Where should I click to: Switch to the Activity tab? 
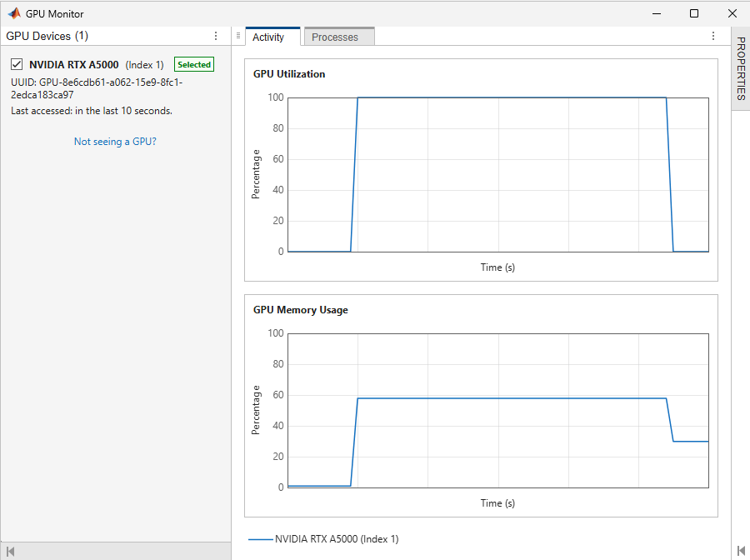(272, 37)
